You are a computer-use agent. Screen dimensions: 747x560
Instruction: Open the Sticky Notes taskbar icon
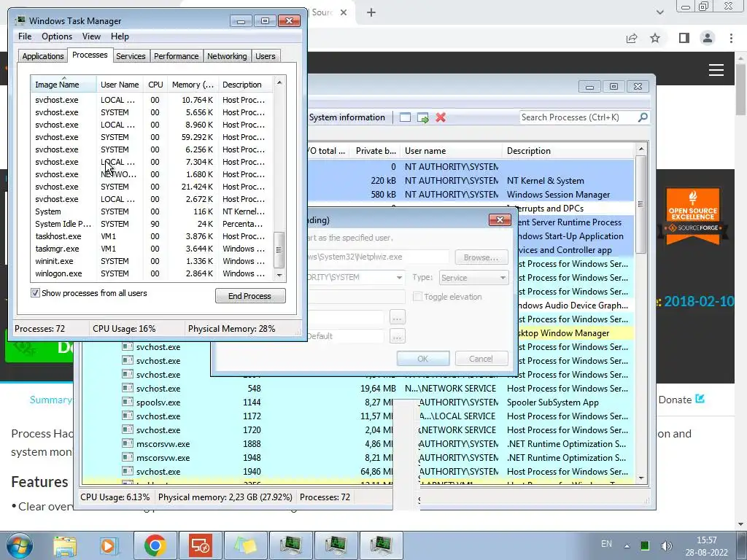245,545
